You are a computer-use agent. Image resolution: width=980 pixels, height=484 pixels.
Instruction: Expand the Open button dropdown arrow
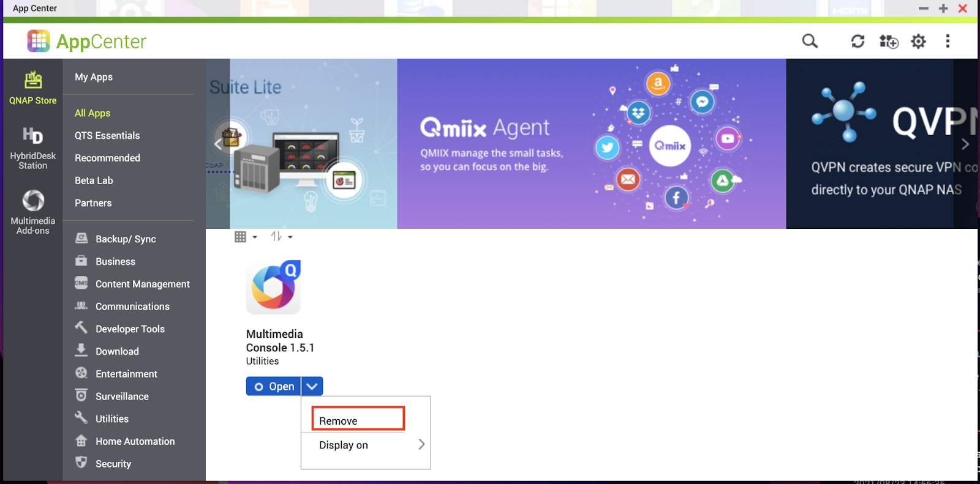(x=312, y=386)
